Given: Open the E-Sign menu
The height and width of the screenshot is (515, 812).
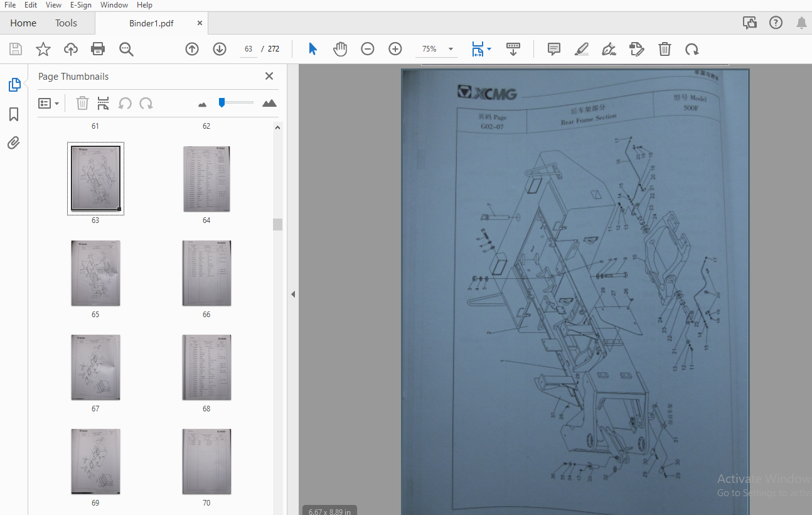Looking at the screenshot, I should tap(80, 5).
